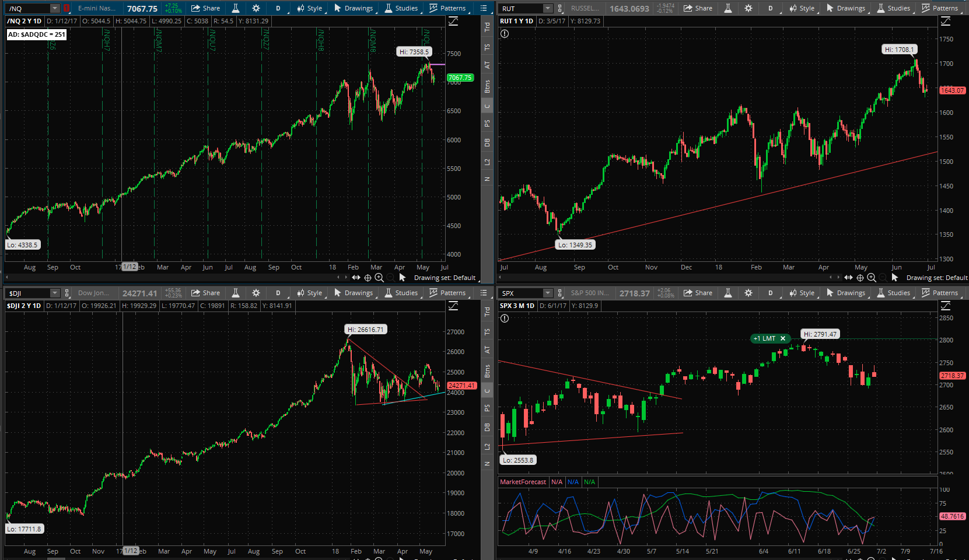Image resolution: width=969 pixels, height=560 pixels.
Task: Click the red clipboard link icon beside /NQ symbol
Action: coord(67,8)
